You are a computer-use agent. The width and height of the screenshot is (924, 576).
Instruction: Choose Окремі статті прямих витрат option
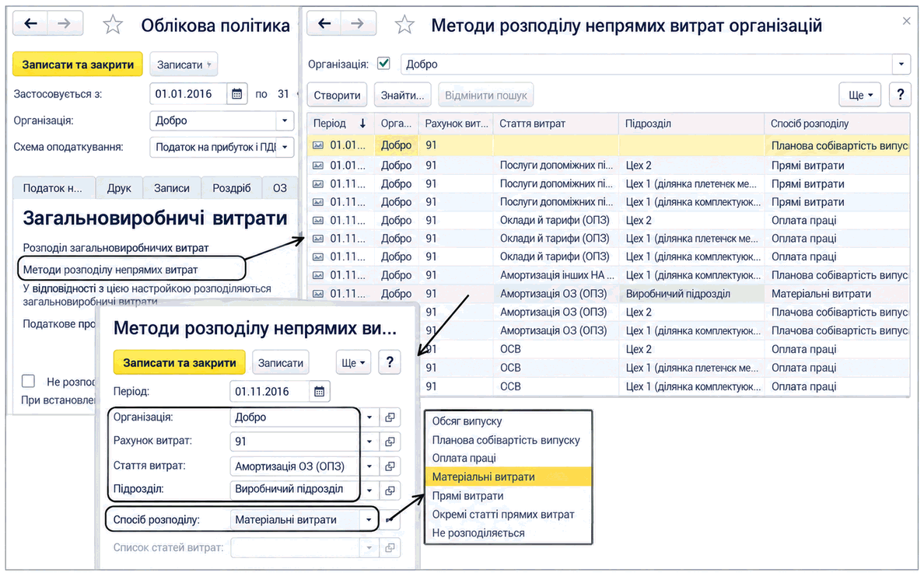(x=508, y=514)
